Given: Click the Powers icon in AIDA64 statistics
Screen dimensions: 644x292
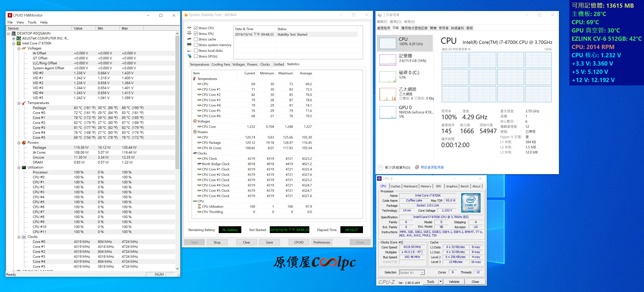Looking at the screenshot, I should click(x=195, y=132).
